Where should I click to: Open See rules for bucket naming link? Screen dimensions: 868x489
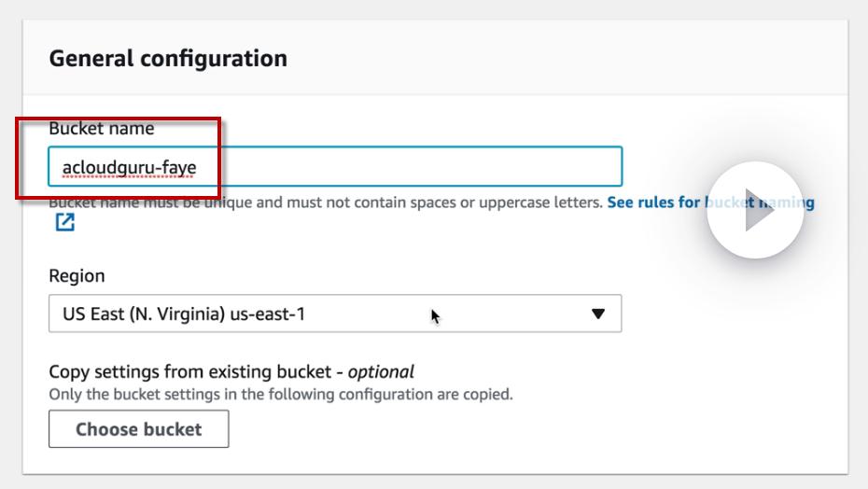point(709,202)
